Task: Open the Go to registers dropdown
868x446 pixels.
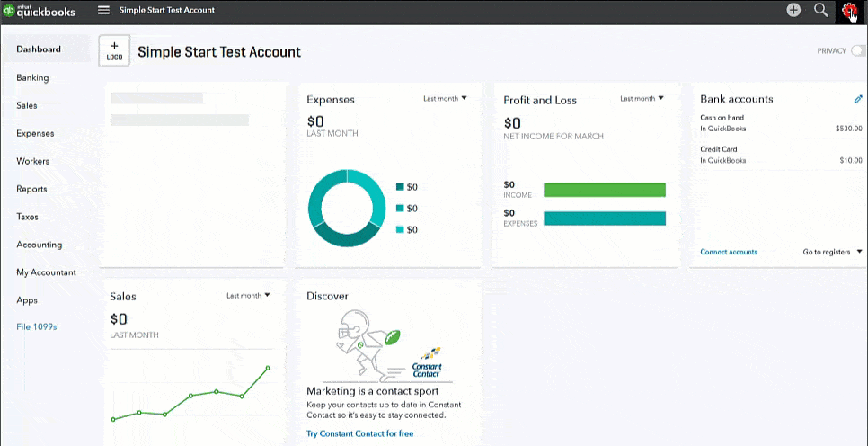Action: 832,252
